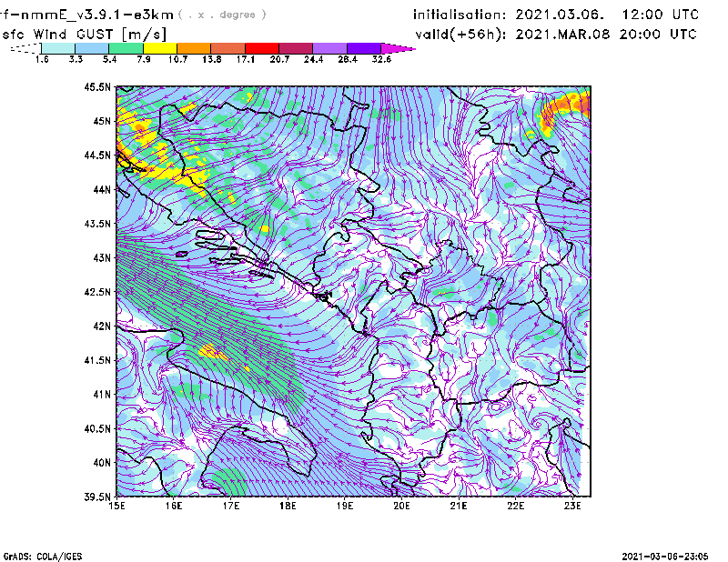Click legend value 5.4
Screen dimensions: 728x562
tap(109, 59)
